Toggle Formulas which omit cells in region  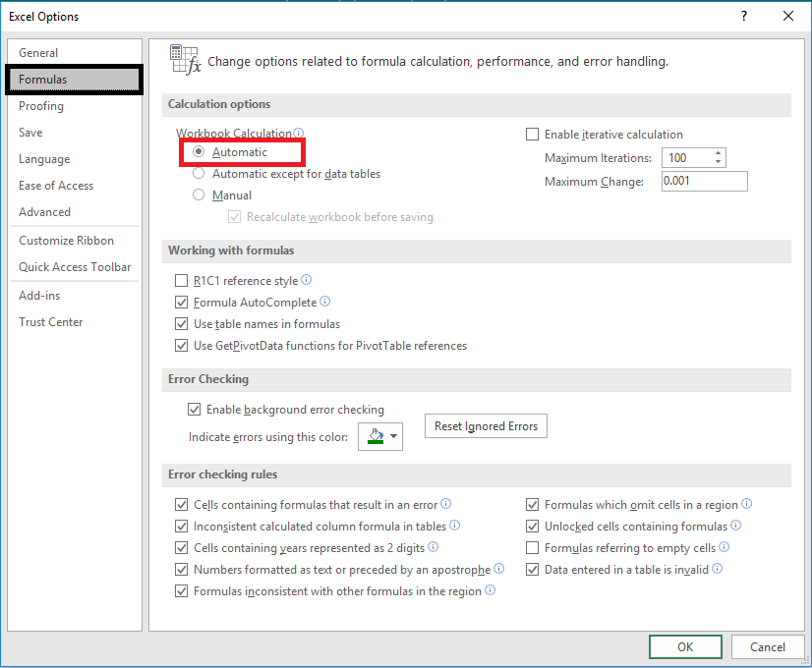coord(532,505)
